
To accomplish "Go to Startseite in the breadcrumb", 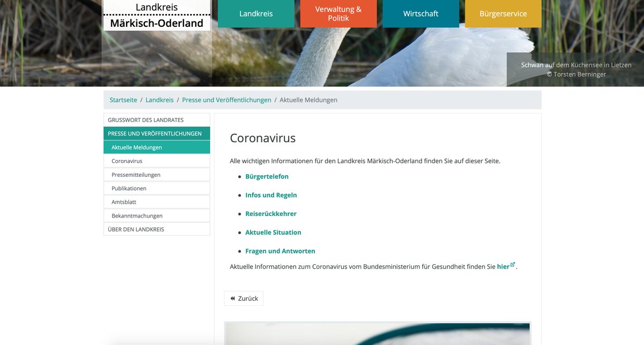I will tap(123, 100).
